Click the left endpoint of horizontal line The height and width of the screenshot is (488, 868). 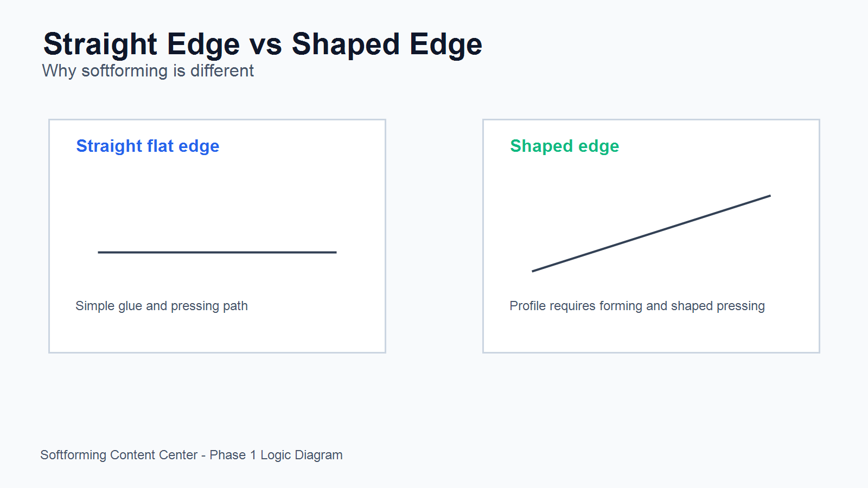point(99,252)
